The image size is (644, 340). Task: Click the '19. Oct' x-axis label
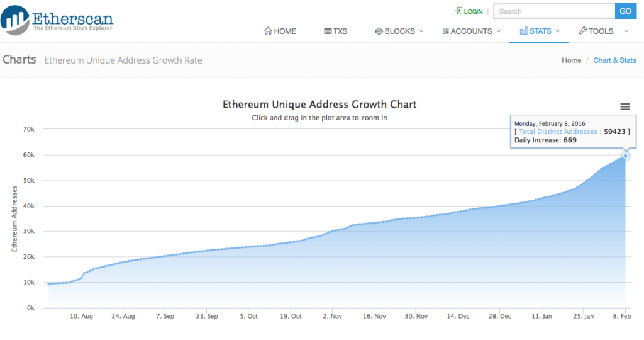(291, 316)
